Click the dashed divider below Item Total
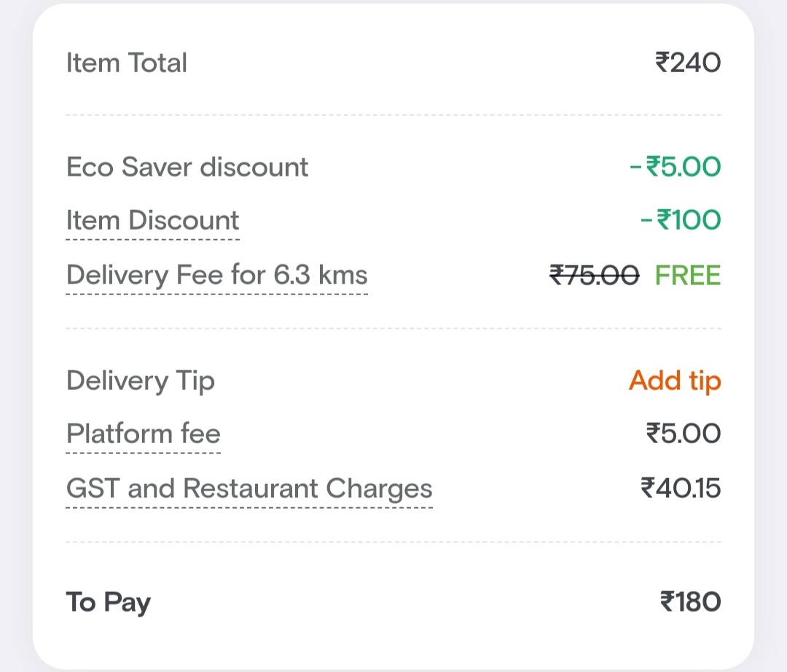This screenshot has width=787, height=672. click(x=393, y=115)
